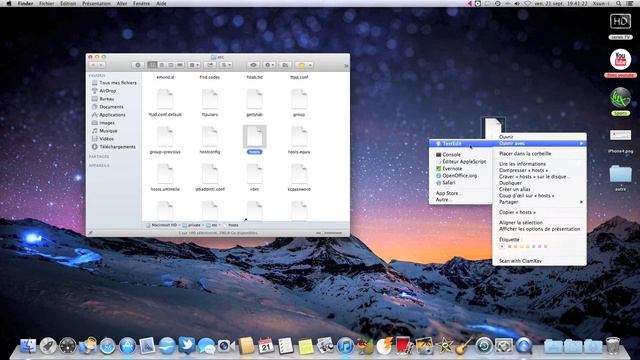Open Spotlight search in the menu bar
The height and width of the screenshot is (360, 640).
pyautogui.click(x=619, y=3)
